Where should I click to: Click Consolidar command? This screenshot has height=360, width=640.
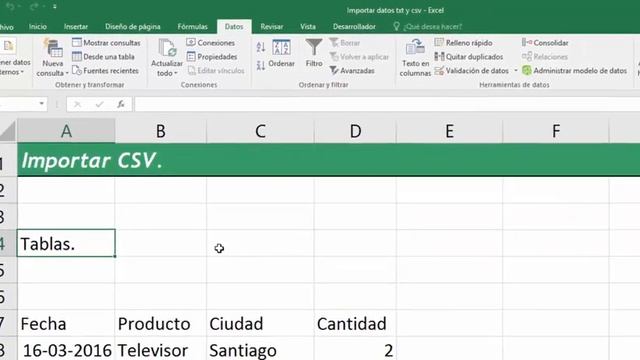545,42
